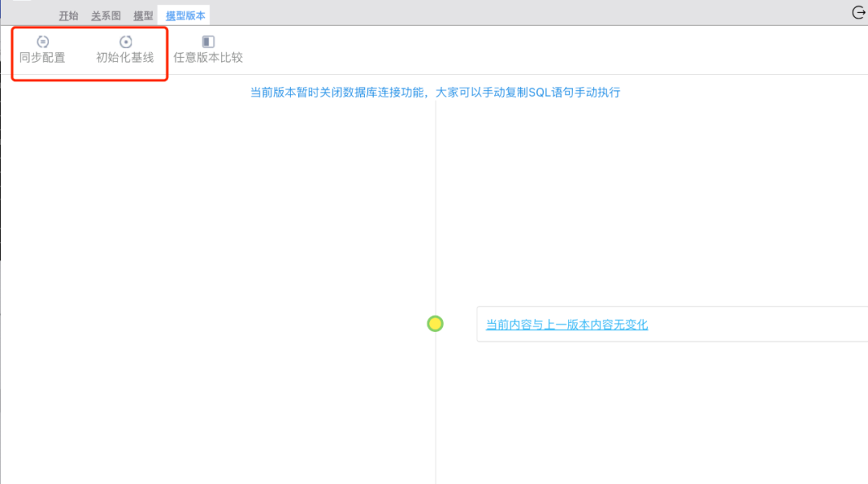This screenshot has height=484, width=868.
Task: Open link 当前内容与上一版本内容无变化
Action: 567,325
